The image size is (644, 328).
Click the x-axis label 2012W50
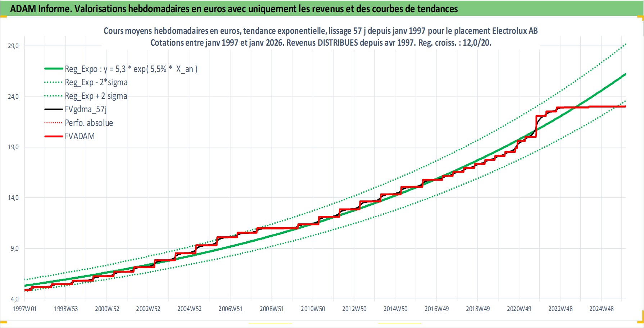(x=354, y=309)
